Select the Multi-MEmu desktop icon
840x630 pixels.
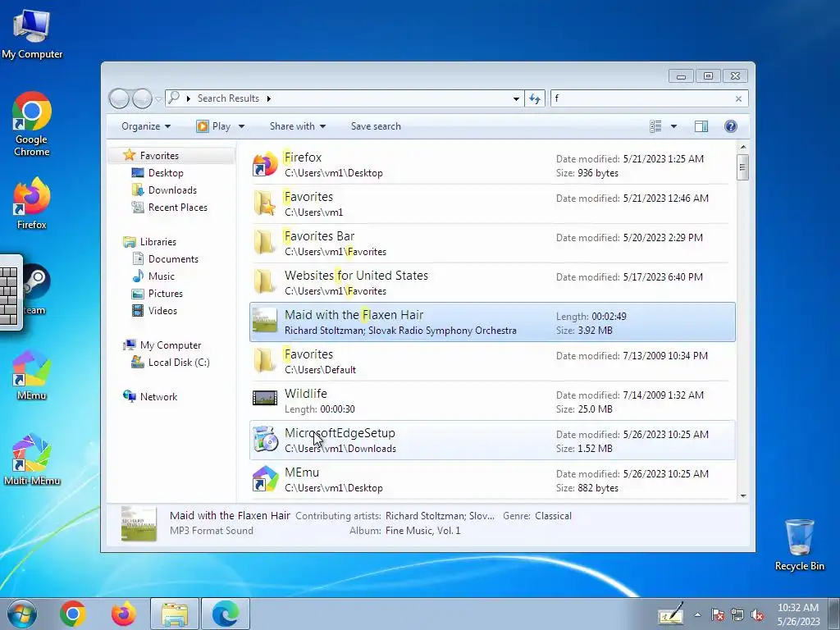32,459
